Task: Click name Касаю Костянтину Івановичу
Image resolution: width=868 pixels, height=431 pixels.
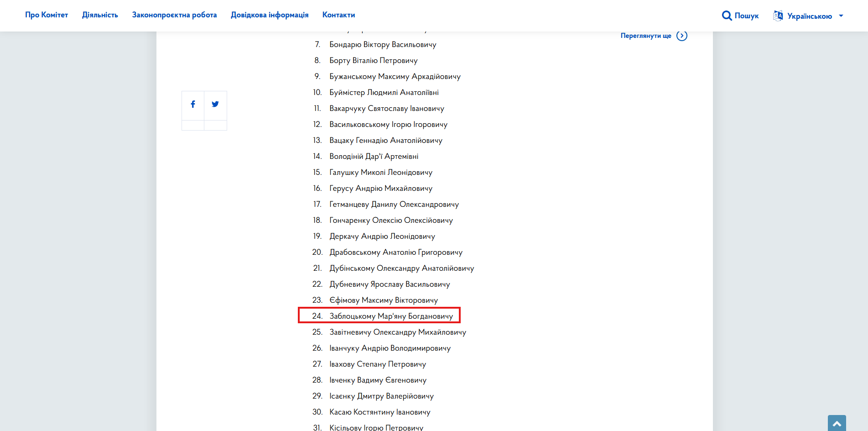Action: point(380,412)
